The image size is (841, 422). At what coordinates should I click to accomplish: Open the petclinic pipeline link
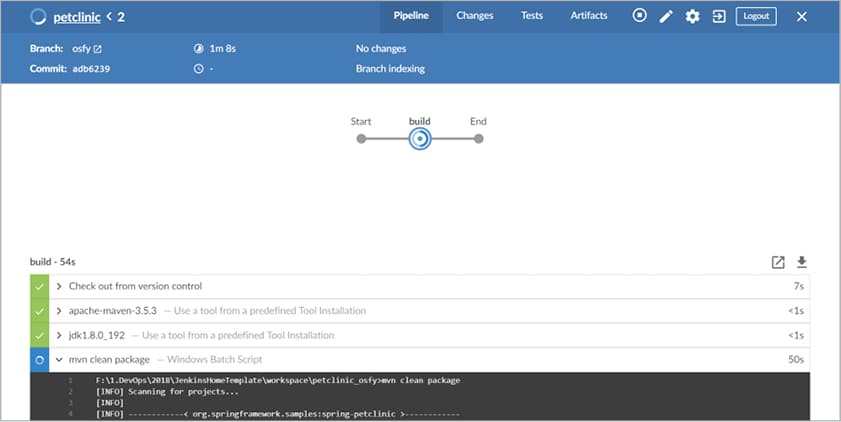[77, 17]
